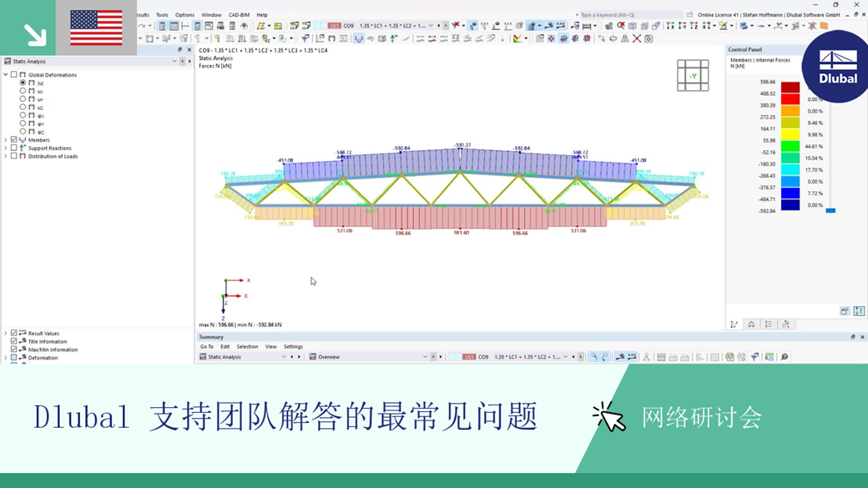Screen dimensions: 868x488
Task: Click the filter funnel icon in Summary toolbar
Action: [x=754, y=357]
